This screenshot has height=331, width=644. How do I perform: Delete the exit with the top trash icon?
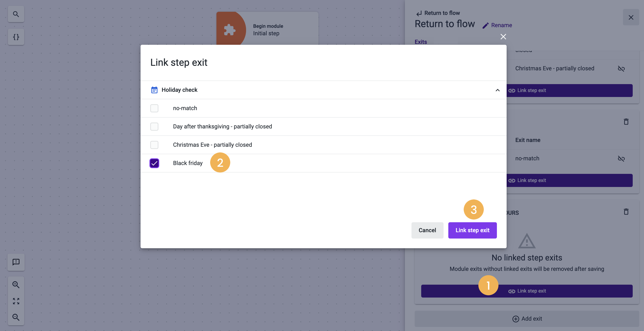[626, 122]
